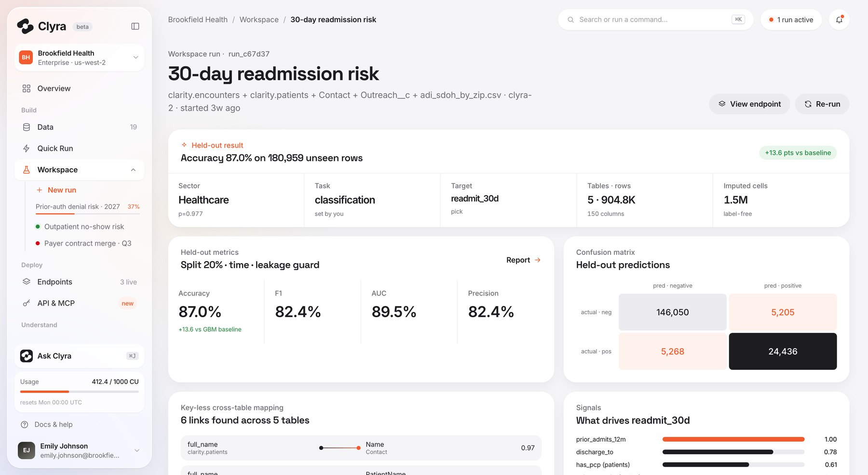Image resolution: width=868 pixels, height=475 pixels.
Task: Collapse the Workspace section chevron
Action: pos(133,170)
